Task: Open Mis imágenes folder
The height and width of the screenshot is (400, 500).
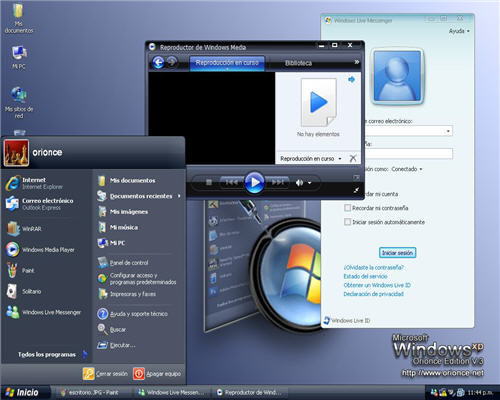Action: point(123,212)
